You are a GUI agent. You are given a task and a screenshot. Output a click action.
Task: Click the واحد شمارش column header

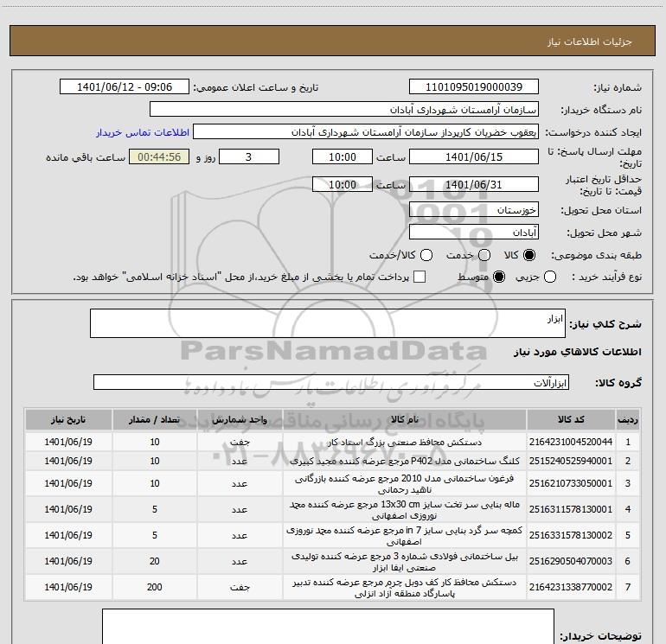[x=240, y=420]
